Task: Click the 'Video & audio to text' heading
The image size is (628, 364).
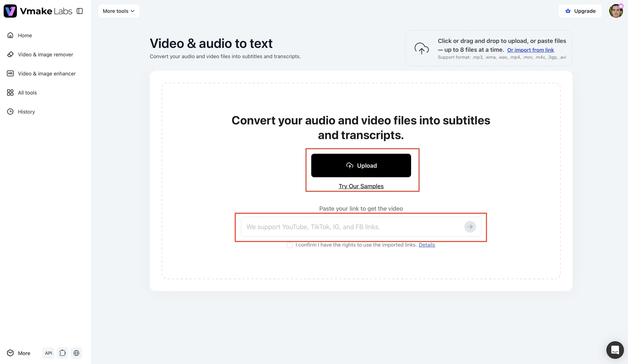Action: (x=211, y=43)
